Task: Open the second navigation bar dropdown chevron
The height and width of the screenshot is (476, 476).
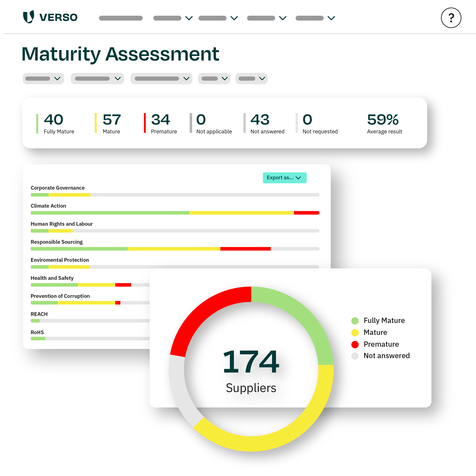Action: [189, 18]
